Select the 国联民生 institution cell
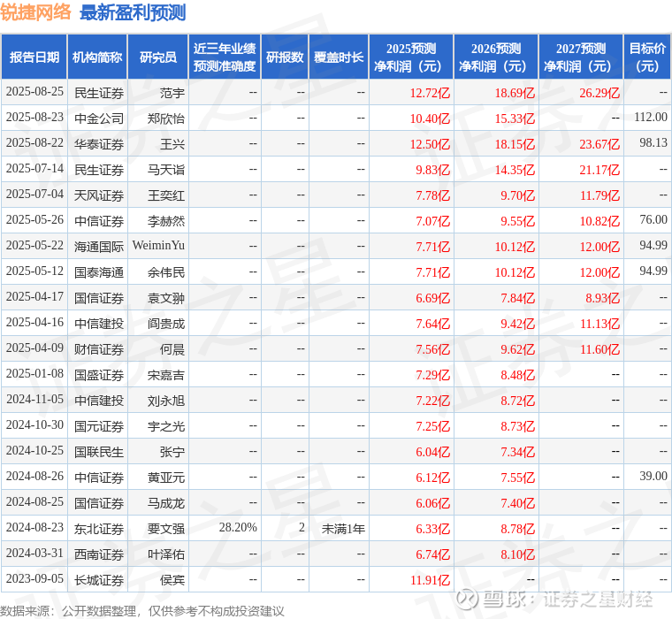The height and width of the screenshot is (619, 672). [x=99, y=452]
